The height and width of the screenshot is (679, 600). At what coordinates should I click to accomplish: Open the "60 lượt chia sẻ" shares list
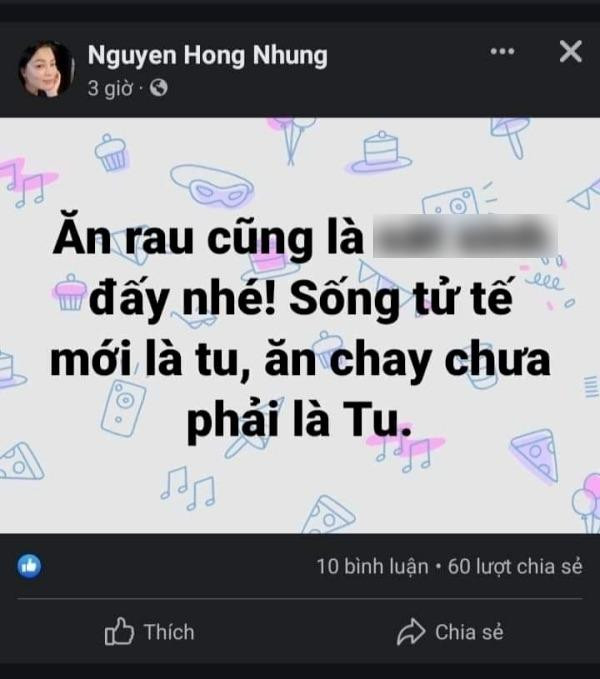click(x=515, y=566)
